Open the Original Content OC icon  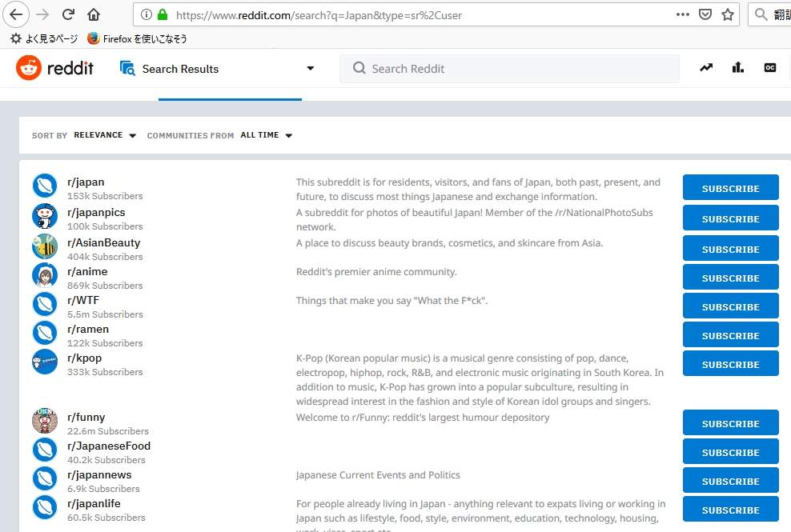coord(770,67)
